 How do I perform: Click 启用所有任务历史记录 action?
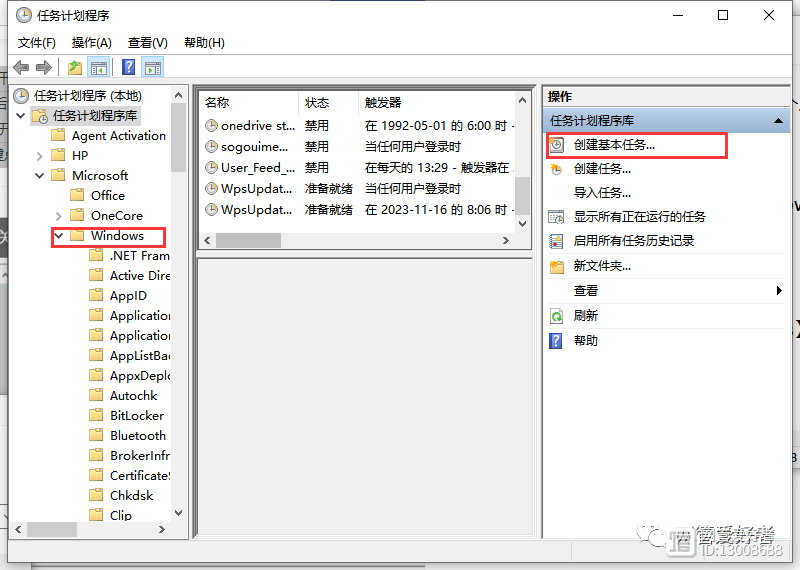(x=634, y=241)
